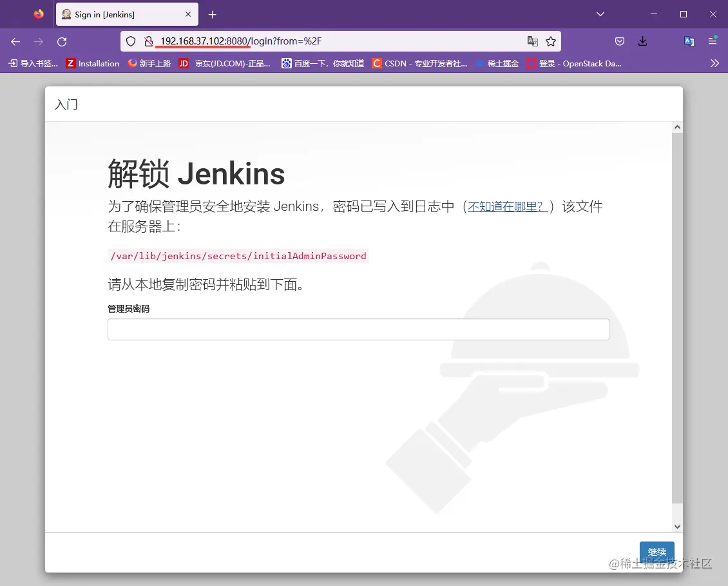The height and width of the screenshot is (586, 728).
Task: Open the tracking protection shield icon
Action: tap(131, 41)
